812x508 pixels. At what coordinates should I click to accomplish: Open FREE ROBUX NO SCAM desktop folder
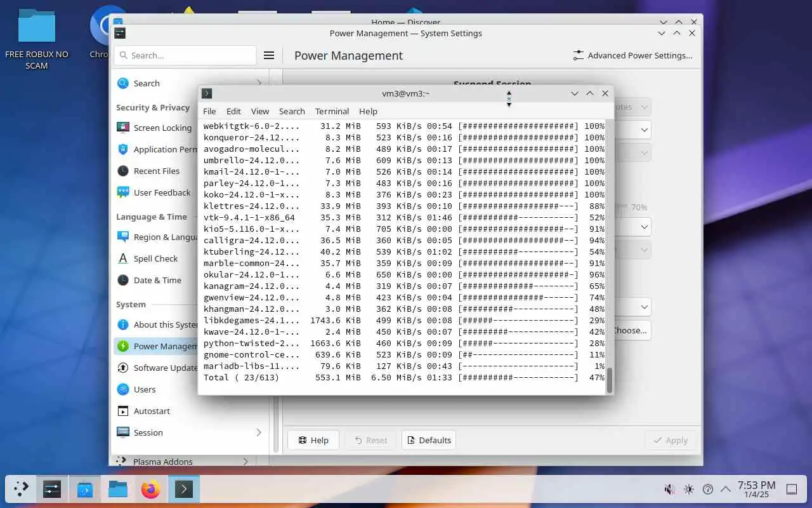[x=37, y=38]
